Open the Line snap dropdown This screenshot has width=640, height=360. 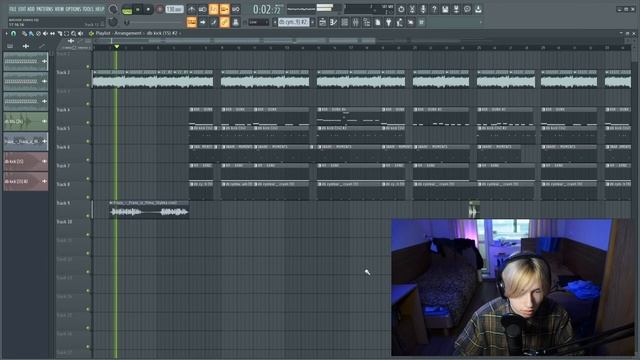pos(259,22)
